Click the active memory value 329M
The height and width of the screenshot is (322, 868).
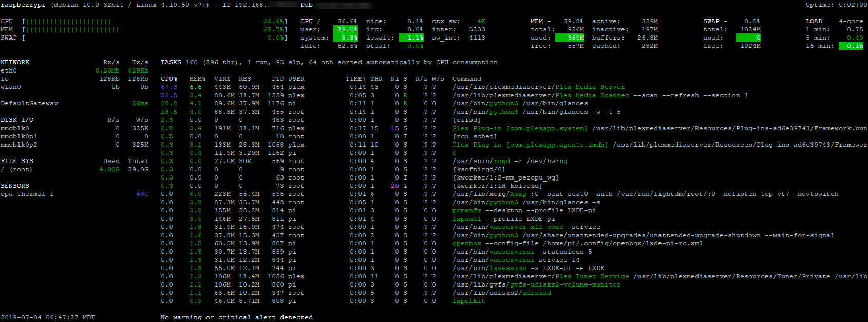click(x=650, y=22)
